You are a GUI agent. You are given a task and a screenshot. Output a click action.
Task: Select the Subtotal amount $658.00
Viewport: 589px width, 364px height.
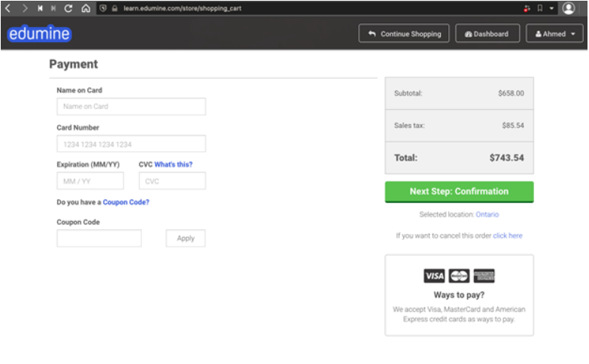(x=511, y=93)
